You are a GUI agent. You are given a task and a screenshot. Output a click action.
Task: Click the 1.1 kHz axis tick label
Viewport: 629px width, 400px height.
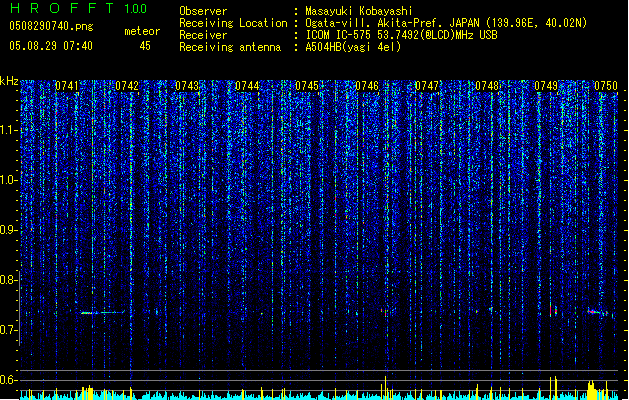pos(9,130)
